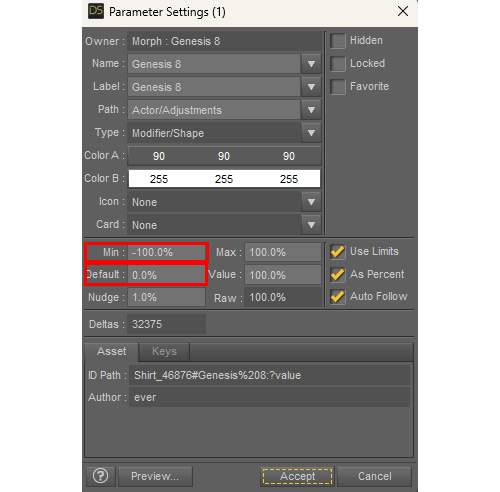500x492 pixels.
Task: Switch to the Keys tab
Action: point(164,351)
